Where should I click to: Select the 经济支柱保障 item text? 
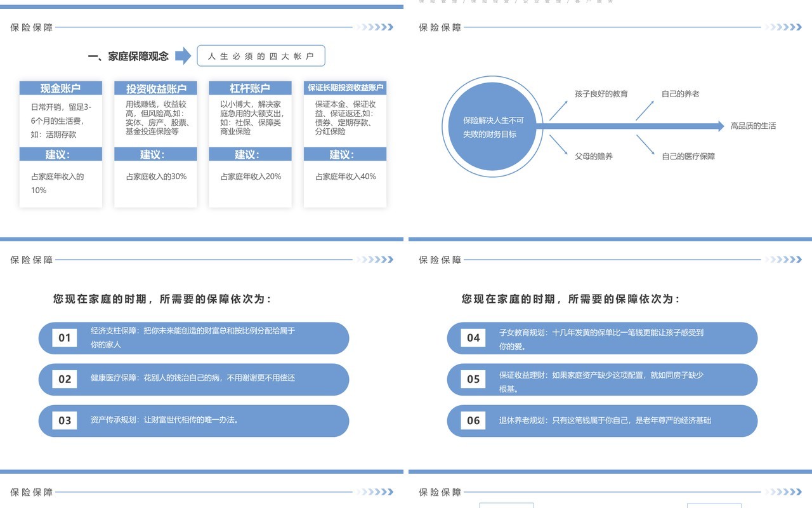point(193,337)
